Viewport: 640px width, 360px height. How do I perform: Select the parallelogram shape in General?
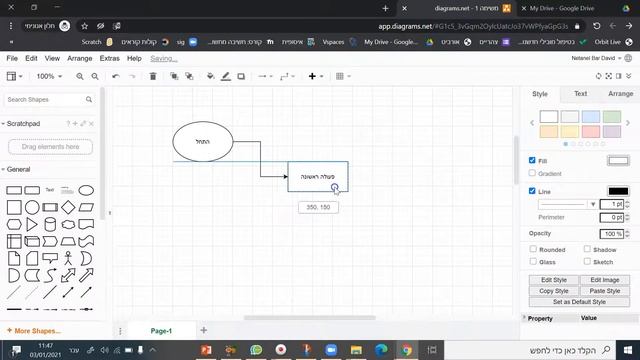86,207
